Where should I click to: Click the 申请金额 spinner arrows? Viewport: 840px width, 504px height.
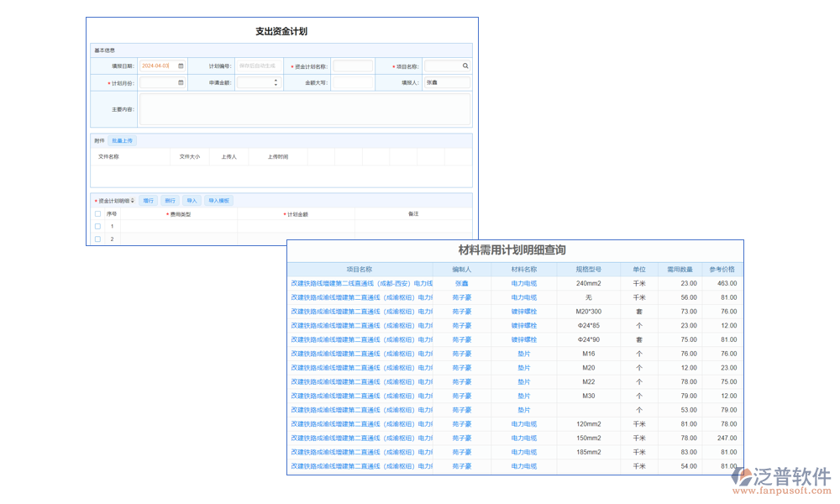(276, 83)
